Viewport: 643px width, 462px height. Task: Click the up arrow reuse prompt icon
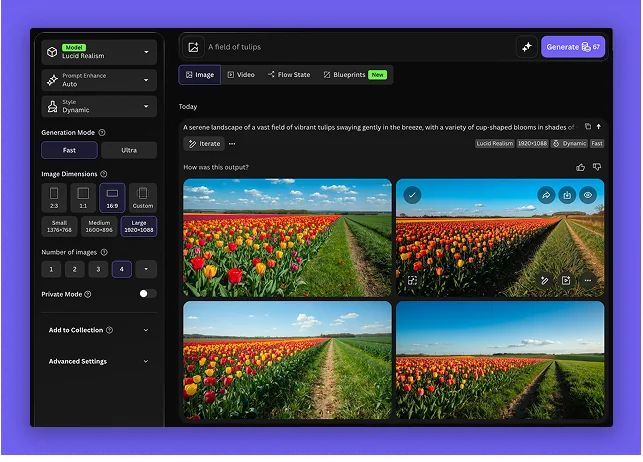click(599, 127)
